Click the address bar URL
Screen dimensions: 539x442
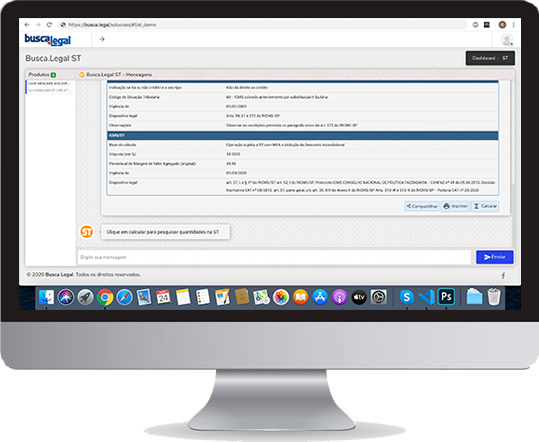click(112, 25)
